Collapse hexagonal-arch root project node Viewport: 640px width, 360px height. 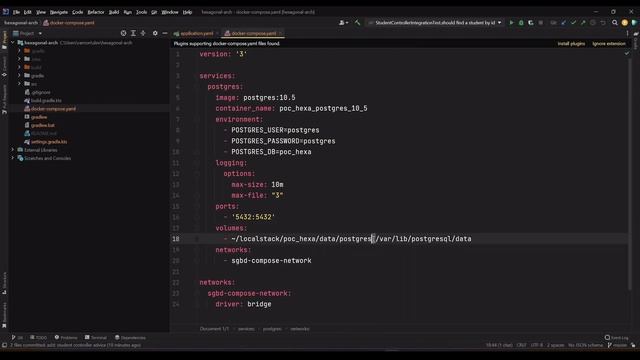point(13,42)
